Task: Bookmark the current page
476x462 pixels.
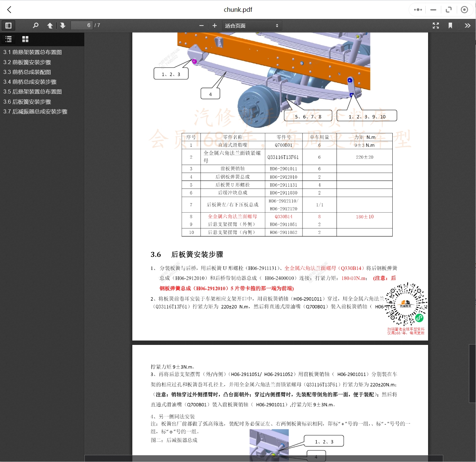Action: [x=450, y=25]
